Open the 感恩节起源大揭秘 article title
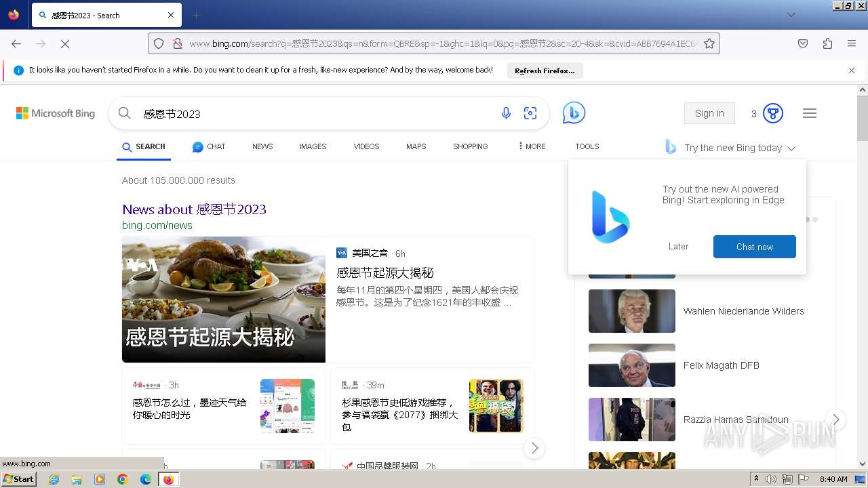 click(384, 273)
